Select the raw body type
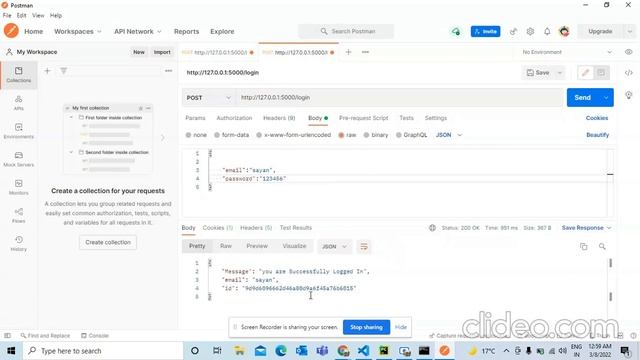640x360 pixels. click(347, 135)
